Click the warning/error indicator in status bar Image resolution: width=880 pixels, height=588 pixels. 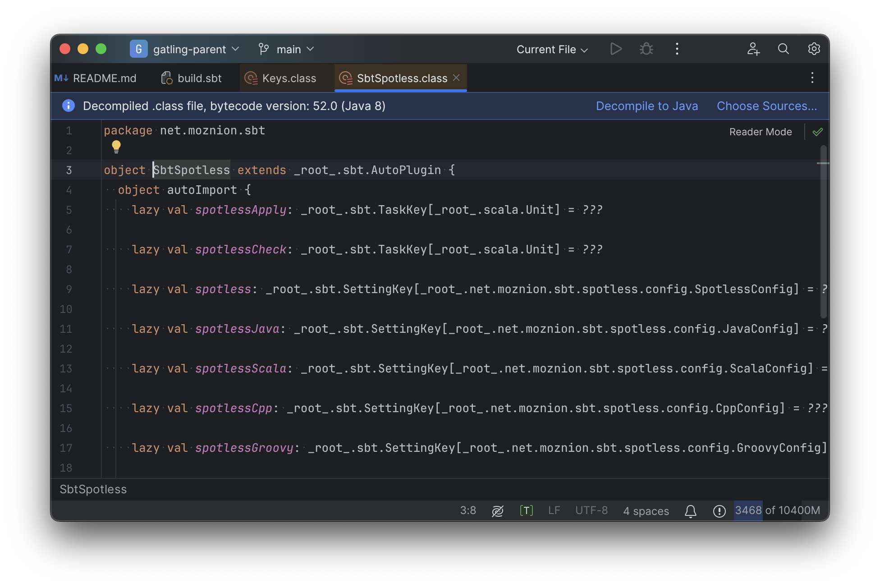pyautogui.click(x=720, y=510)
